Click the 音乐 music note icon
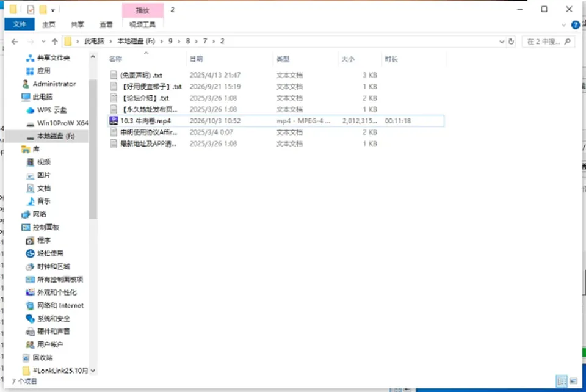This screenshot has width=586, height=392. click(x=31, y=201)
